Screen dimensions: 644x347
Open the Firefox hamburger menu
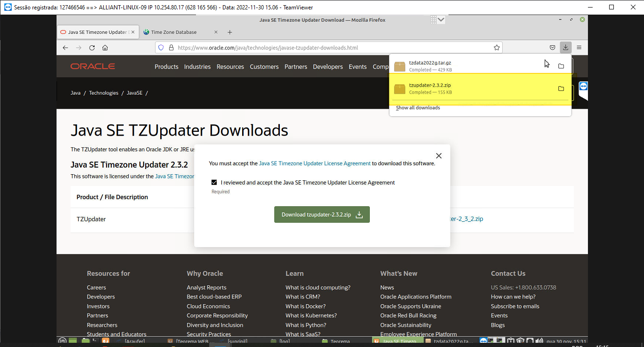tap(579, 48)
